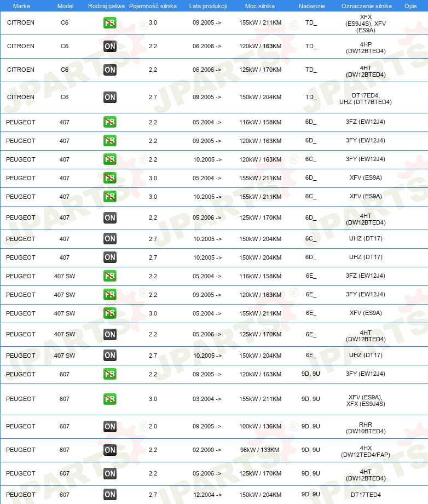The height and width of the screenshot is (504, 428).
Task: Click the diesel ON icon for Citroen C6 120kW / 163KM
Action: [x=110, y=46]
